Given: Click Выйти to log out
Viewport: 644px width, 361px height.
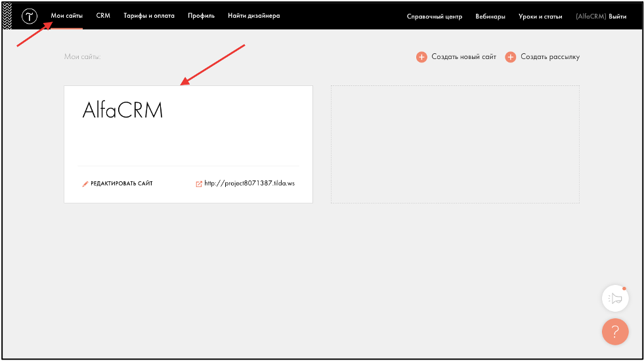Looking at the screenshot, I should [617, 16].
